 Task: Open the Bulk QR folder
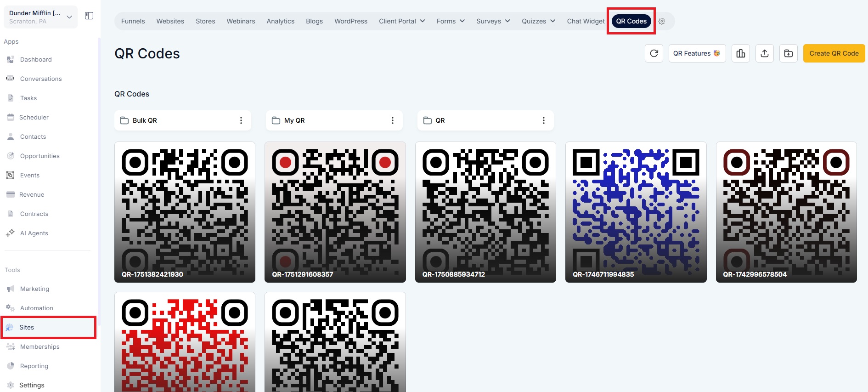(x=183, y=120)
